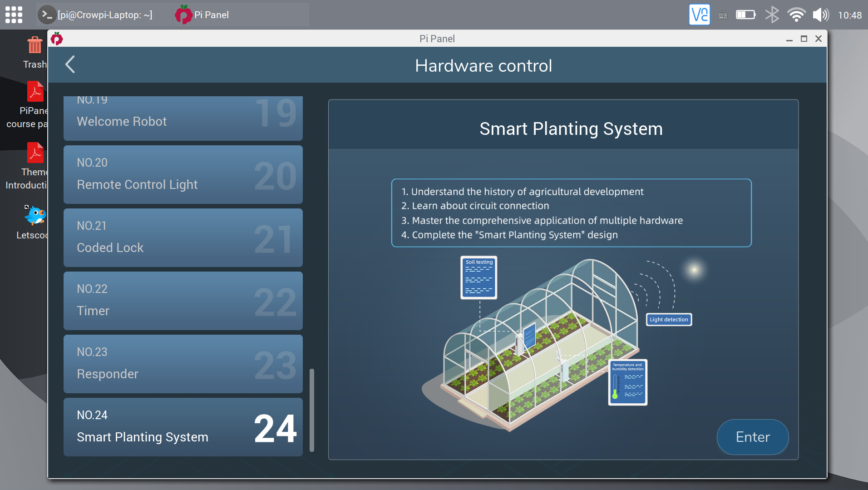
Task: Click the lesson list scrollbar thumb
Action: (x=312, y=410)
